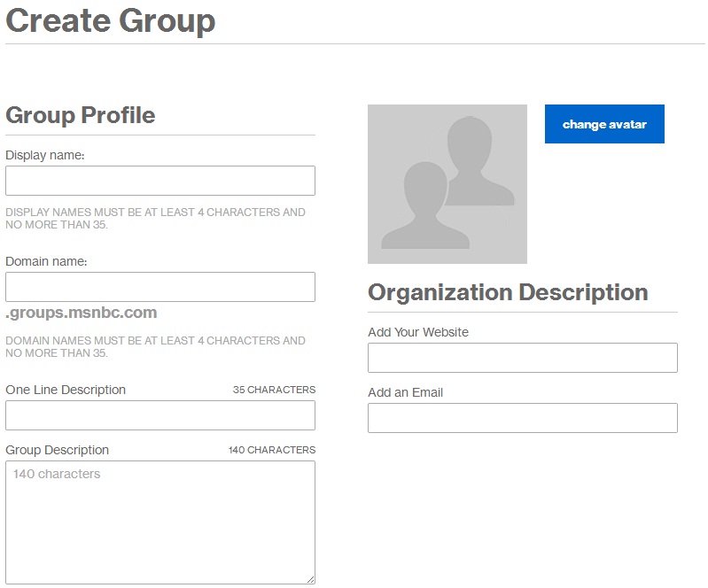This screenshot has height=588, width=708.
Task: Click the .groups.msnbc.com domain suffix text
Action: click(x=82, y=313)
